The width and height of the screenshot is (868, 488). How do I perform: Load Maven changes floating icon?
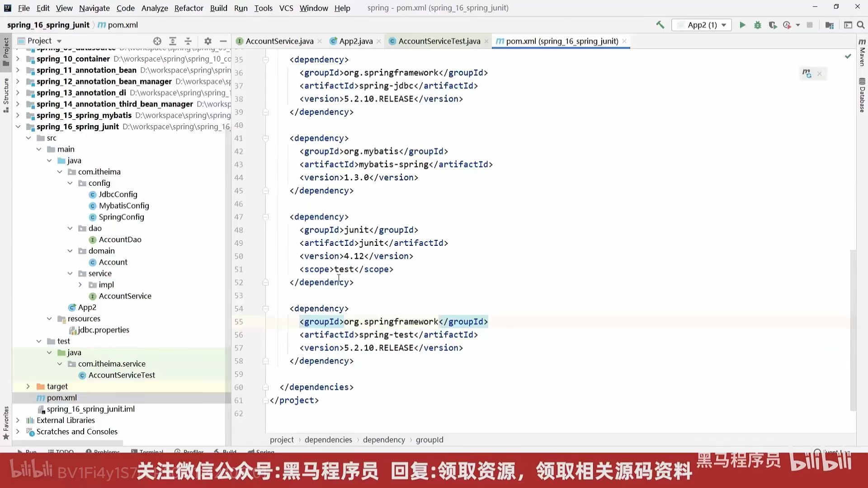pyautogui.click(x=807, y=73)
